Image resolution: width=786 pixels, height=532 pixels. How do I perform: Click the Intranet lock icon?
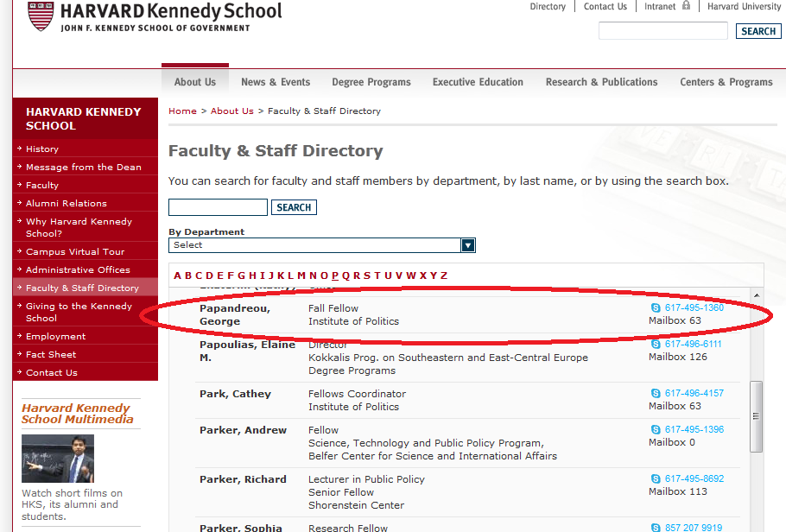pyautogui.click(x=687, y=5)
